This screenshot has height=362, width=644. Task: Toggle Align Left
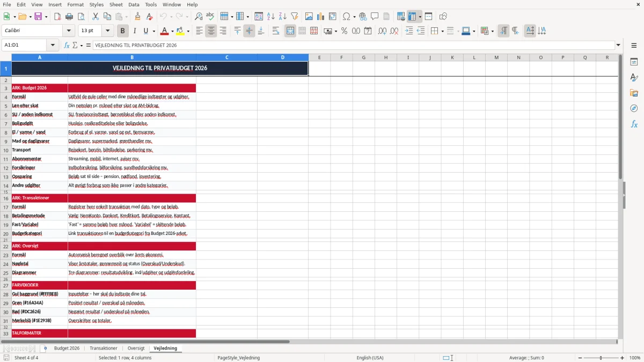pos(199,31)
